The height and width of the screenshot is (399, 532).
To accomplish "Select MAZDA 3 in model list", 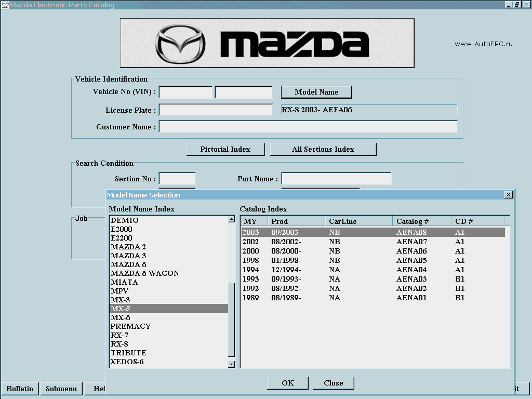I will (169, 256).
